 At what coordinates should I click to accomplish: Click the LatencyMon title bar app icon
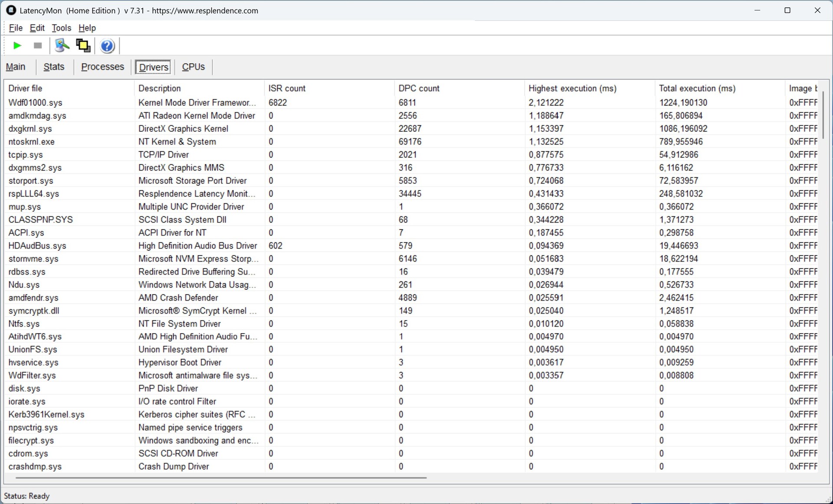[x=11, y=10]
